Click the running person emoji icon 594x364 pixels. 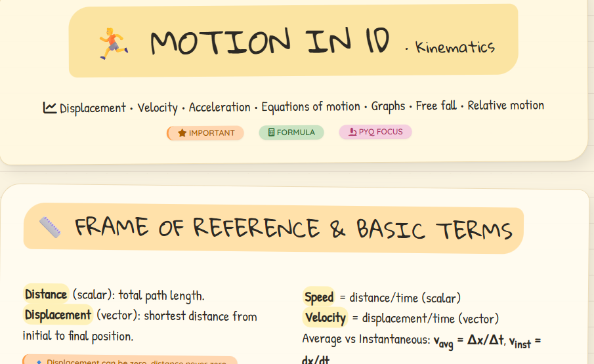click(114, 43)
